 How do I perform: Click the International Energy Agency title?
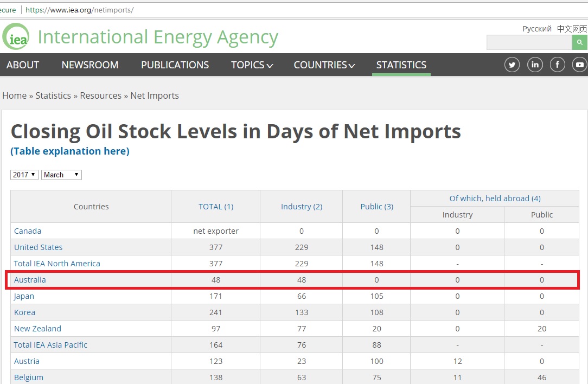click(158, 37)
